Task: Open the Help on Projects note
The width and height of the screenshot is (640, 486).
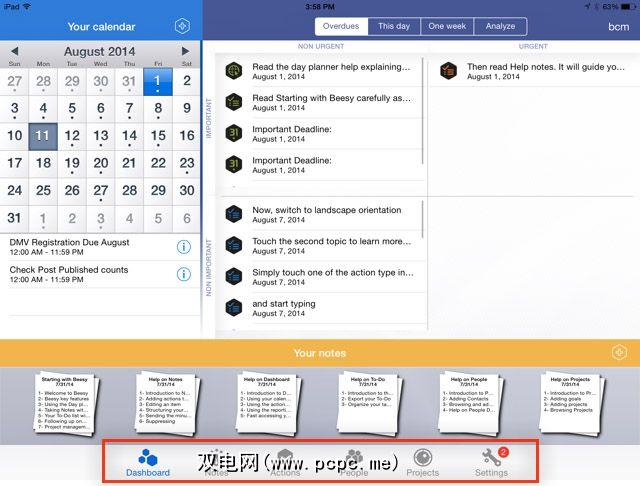Action: point(571,403)
